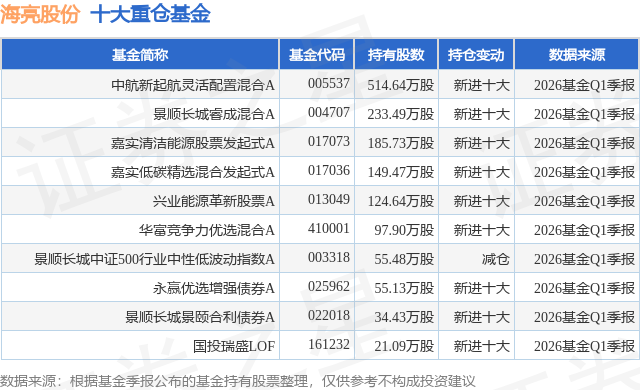This screenshot has height=390, width=640.
Task: Click the 514.64万股 holdings cell
Action: (x=400, y=85)
